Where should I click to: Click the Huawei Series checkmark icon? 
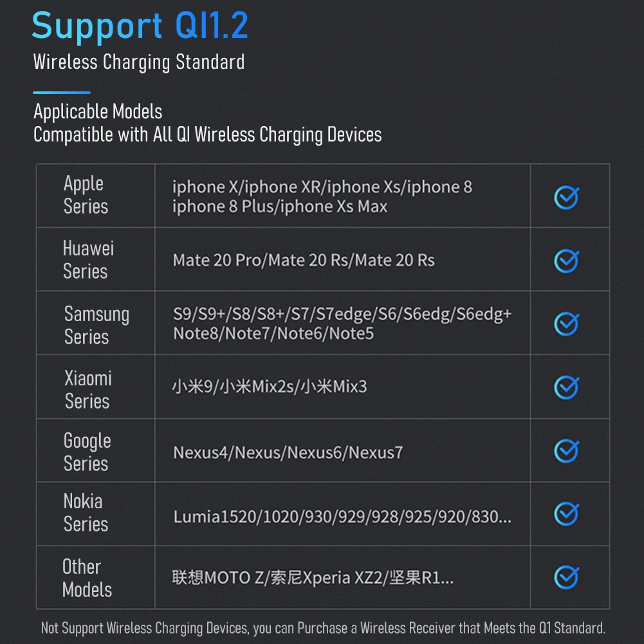tap(566, 261)
